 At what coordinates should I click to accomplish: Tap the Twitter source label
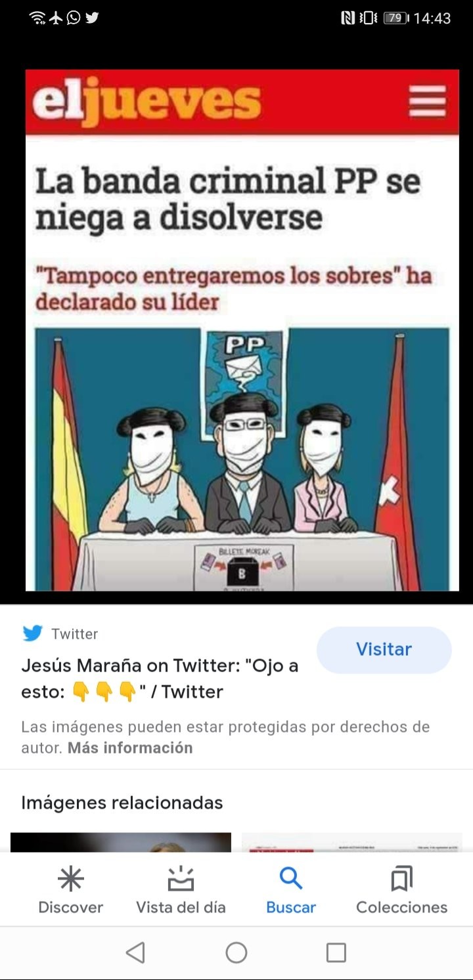75,633
